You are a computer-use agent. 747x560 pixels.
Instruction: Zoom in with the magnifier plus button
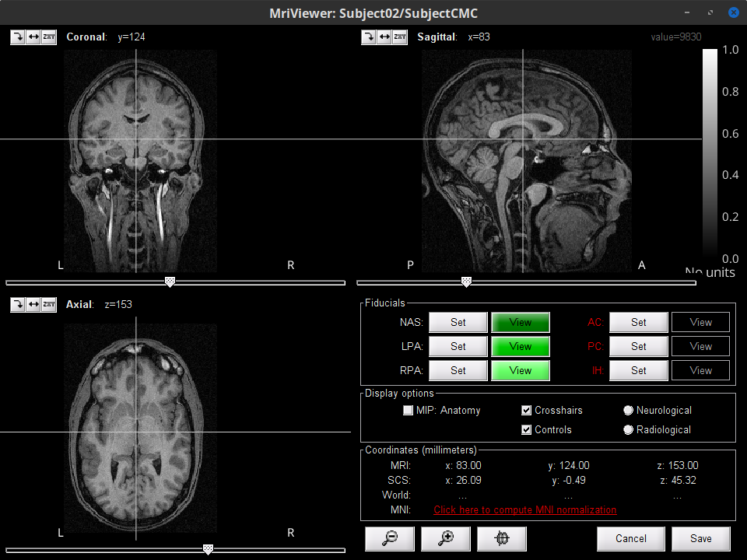tap(446, 538)
